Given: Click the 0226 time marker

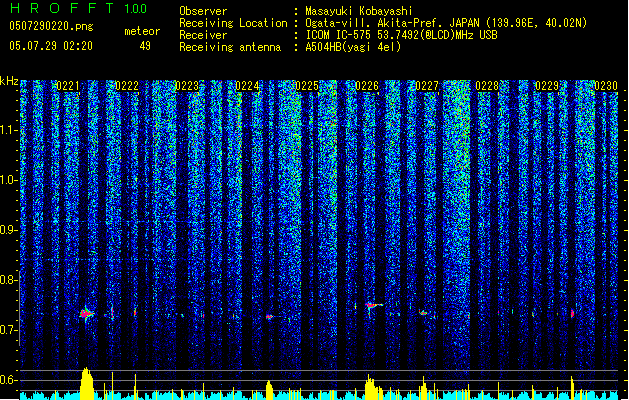Looking at the screenshot, I should pos(367,86).
